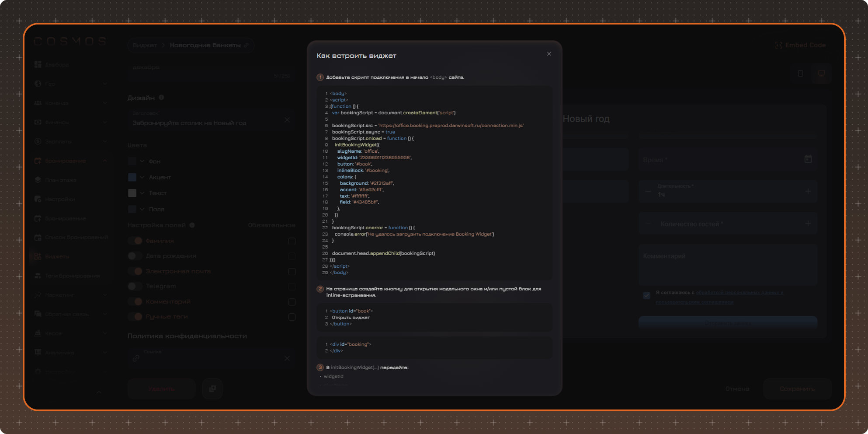This screenshot has height=434, width=868.
Task: Click the info icon beside Дизайн
Action: click(x=161, y=98)
